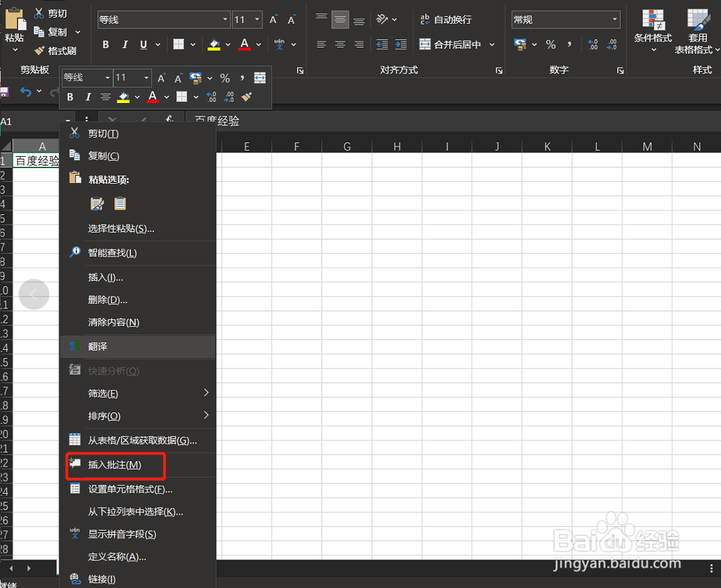Screen dimensions: 721x588
Task: Choose 剪切(T) in context menu
Action: [x=138, y=134]
